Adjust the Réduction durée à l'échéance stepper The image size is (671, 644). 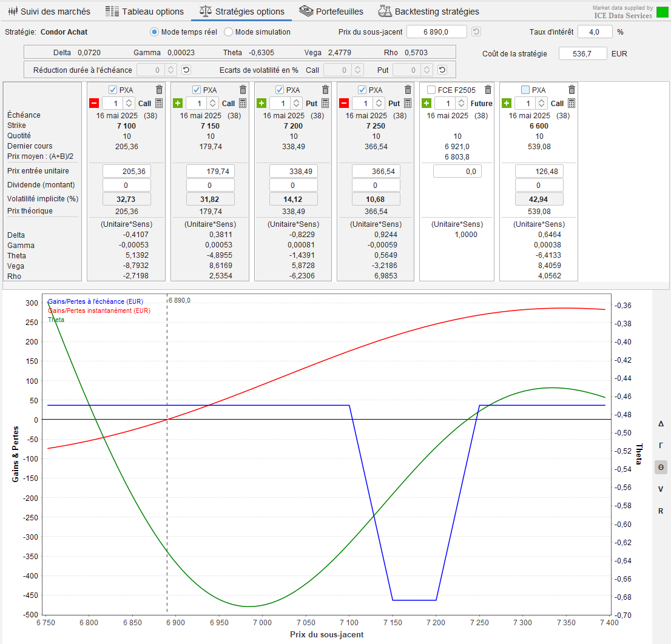(171, 70)
